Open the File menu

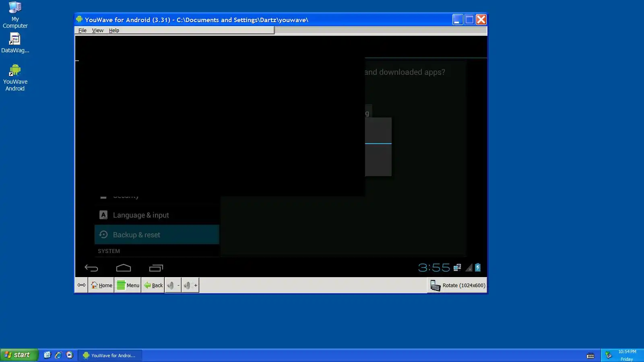click(83, 31)
